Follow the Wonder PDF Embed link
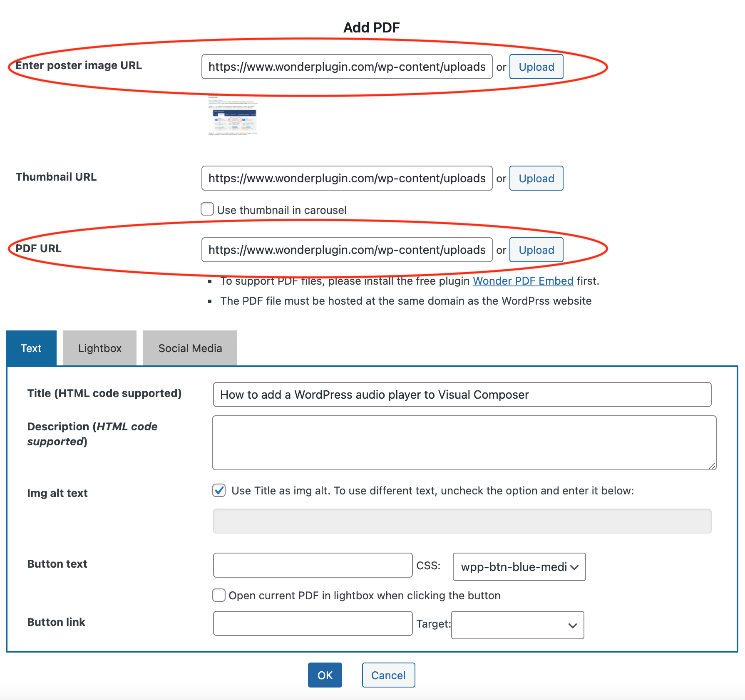 coord(523,281)
